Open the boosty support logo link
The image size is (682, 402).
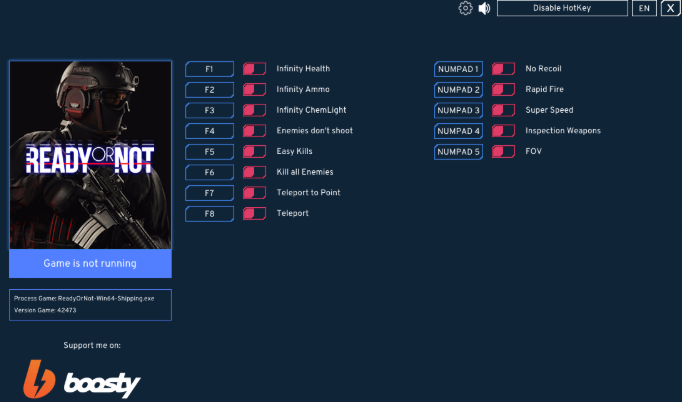coord(82,379)
